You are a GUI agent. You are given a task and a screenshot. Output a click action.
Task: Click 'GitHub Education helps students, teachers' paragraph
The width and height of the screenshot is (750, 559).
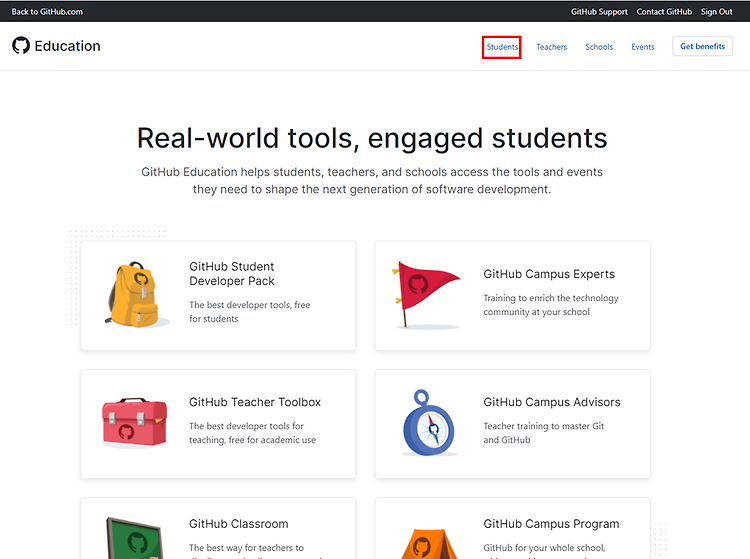pos(372,181)
